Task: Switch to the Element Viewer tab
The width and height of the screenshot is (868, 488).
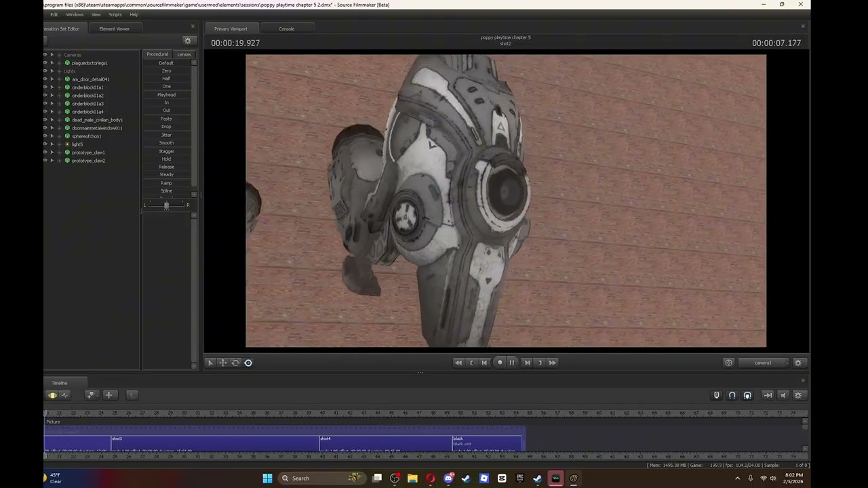Action: pyautogui.click(x=114, y=28)
